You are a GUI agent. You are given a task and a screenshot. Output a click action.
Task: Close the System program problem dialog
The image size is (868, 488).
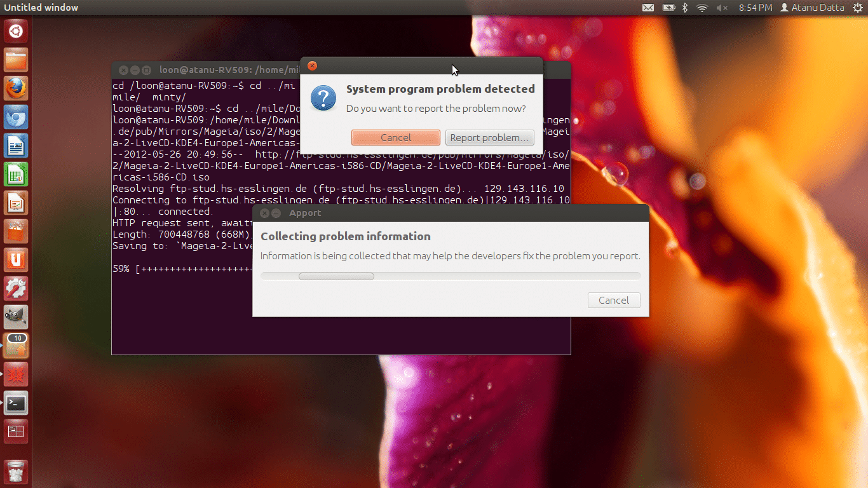coord(312,65)
